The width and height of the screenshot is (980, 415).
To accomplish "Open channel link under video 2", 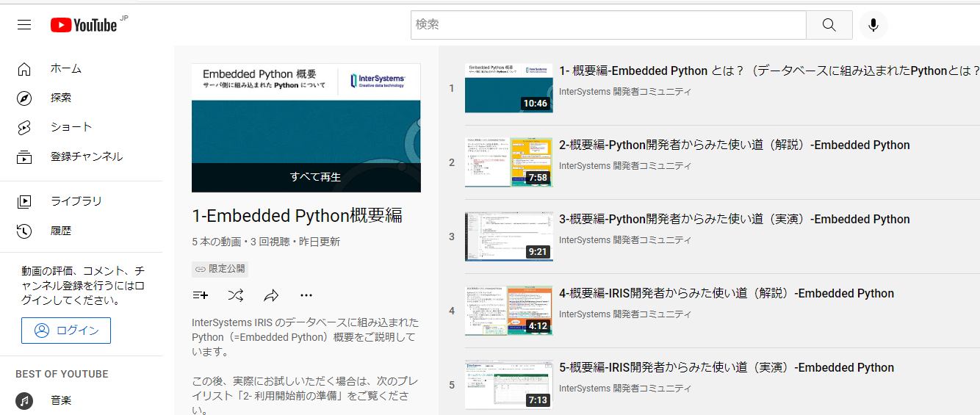I will pyautogui.click(x=625, y=166).
